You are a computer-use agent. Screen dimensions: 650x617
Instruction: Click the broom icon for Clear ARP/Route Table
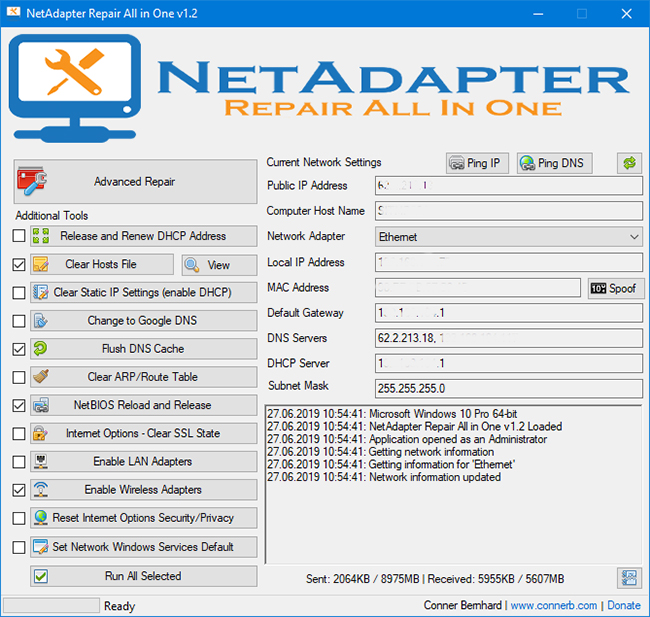(41, 377)
